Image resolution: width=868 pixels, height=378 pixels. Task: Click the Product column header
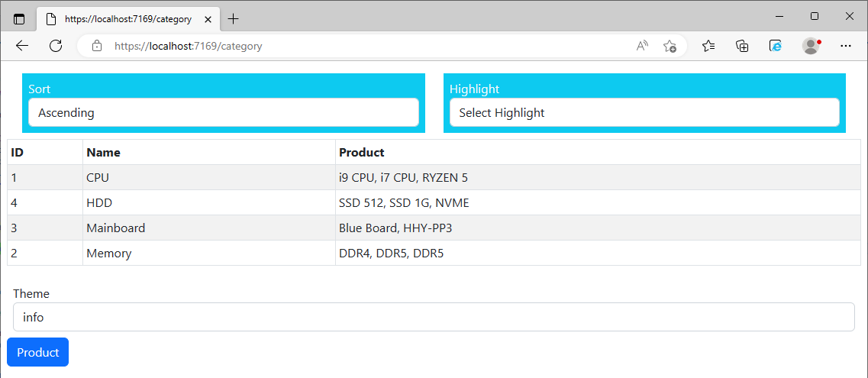[x=598, y=152]
